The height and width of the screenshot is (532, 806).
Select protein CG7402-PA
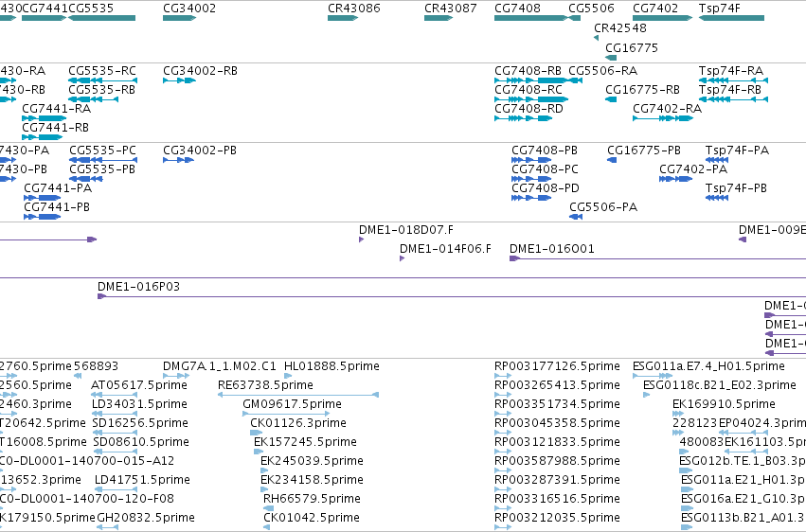(x=676, y=179)
